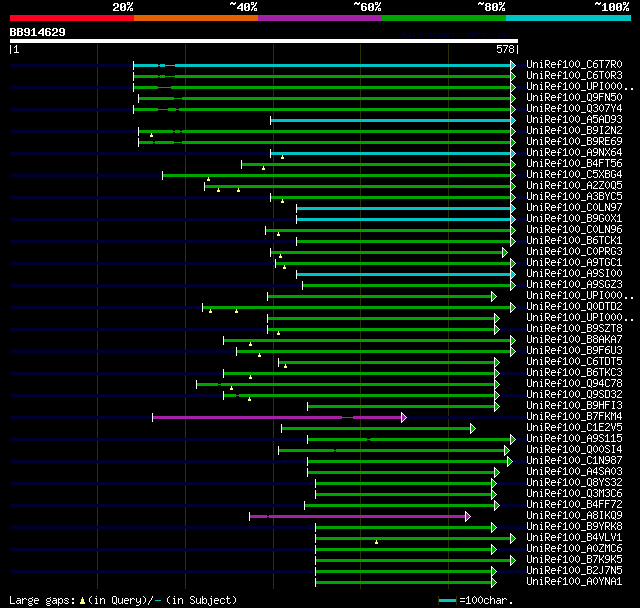Viewport: 640px width, 608px height.
Task: Click the cyan alignment bar for UniRef100_A9SI00
Action: 404,274
